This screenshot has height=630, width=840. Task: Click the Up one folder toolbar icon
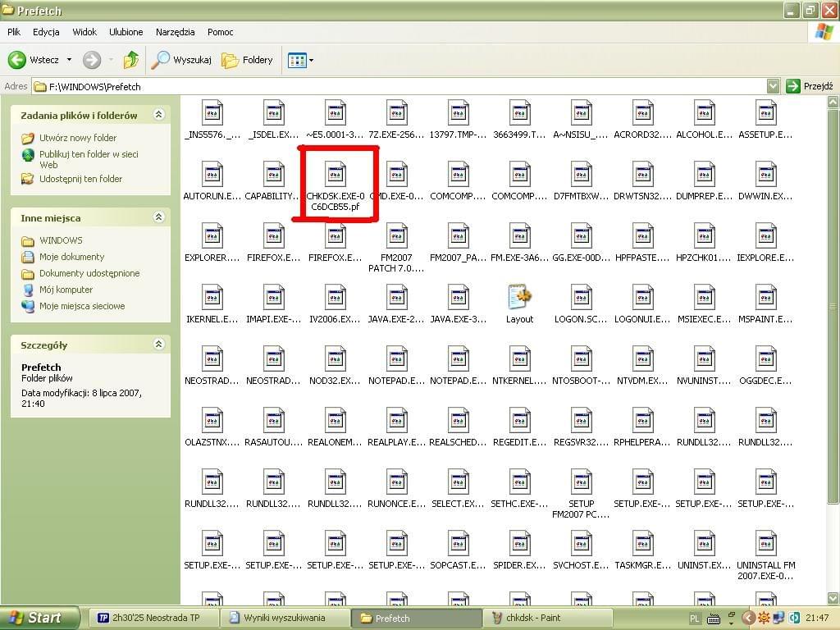tap(130, 60)
